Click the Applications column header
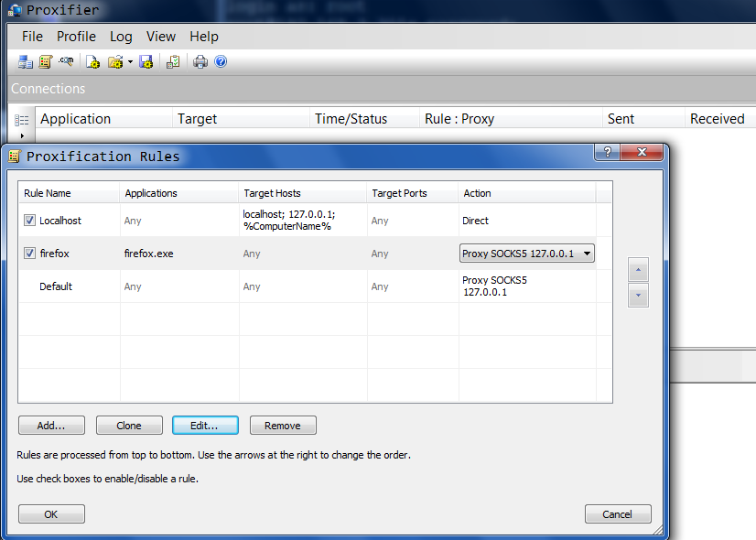Screen dimensions: 756x540 [178, 193]
